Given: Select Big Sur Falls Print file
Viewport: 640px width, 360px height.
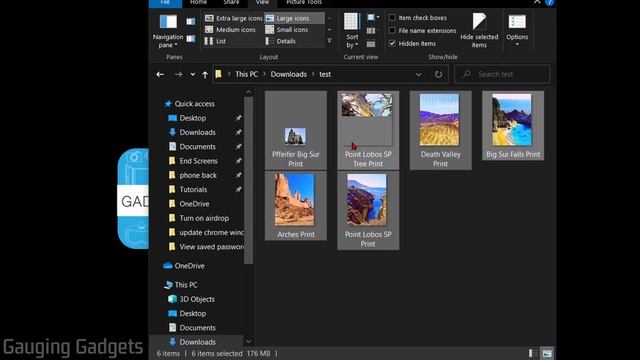Looking at the screenshot, I should coord(513,126).
